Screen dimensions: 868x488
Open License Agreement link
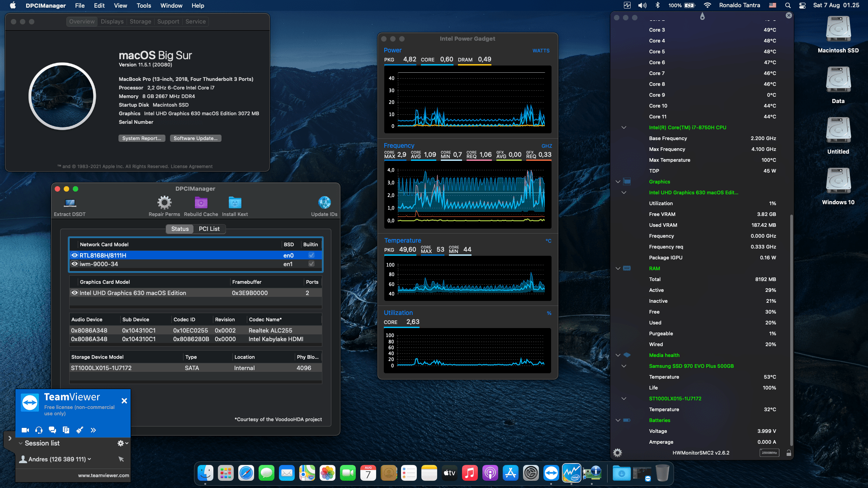pyautogui.click(x=192, y=167)
